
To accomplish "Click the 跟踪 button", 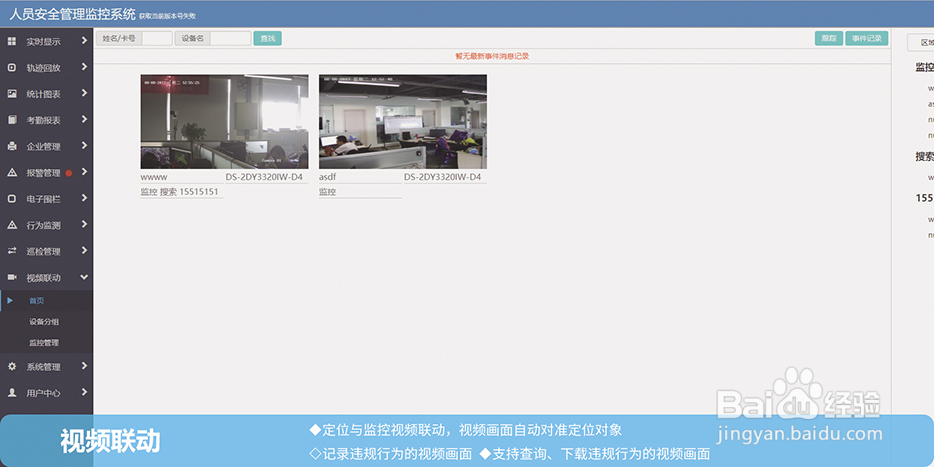I will (x=829, y=39).
